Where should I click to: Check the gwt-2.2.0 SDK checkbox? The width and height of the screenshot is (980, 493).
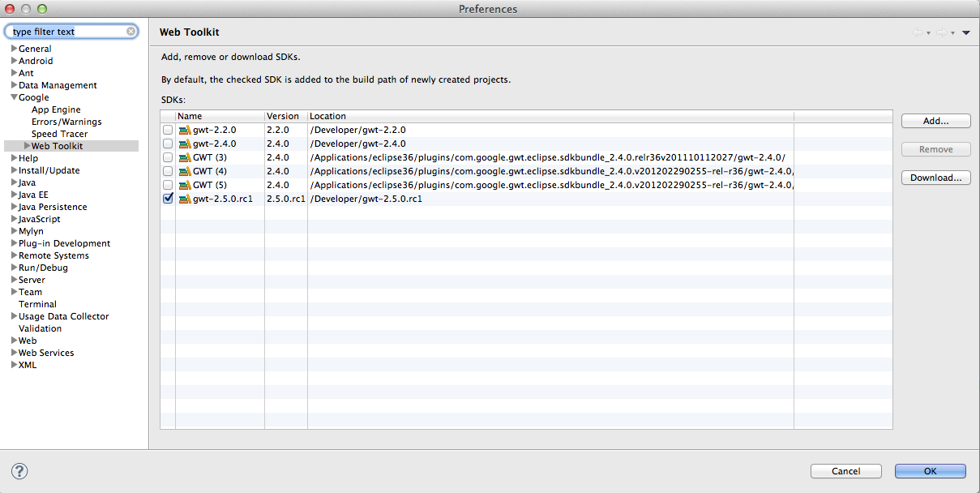168,130
